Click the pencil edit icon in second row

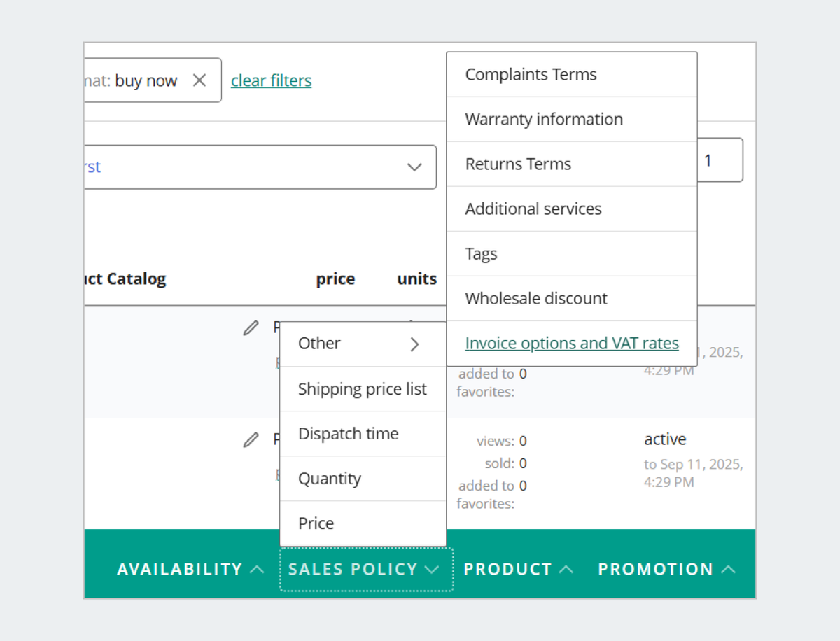click(251, 439)
